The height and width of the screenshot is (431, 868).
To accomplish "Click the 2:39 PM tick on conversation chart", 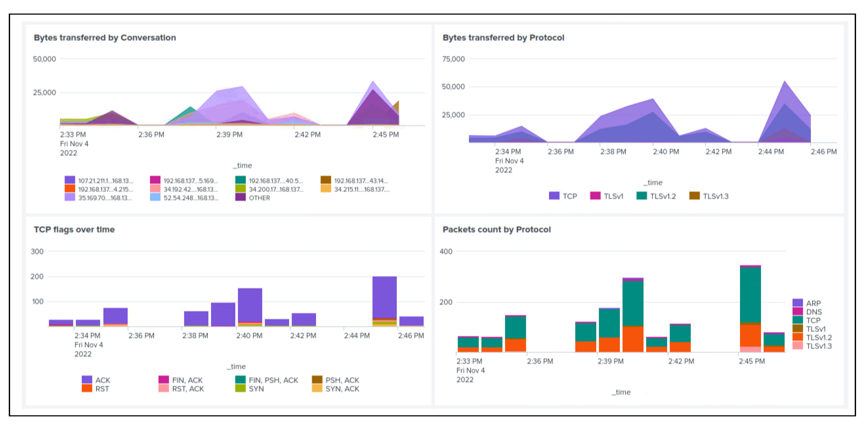I will point(229,135).
